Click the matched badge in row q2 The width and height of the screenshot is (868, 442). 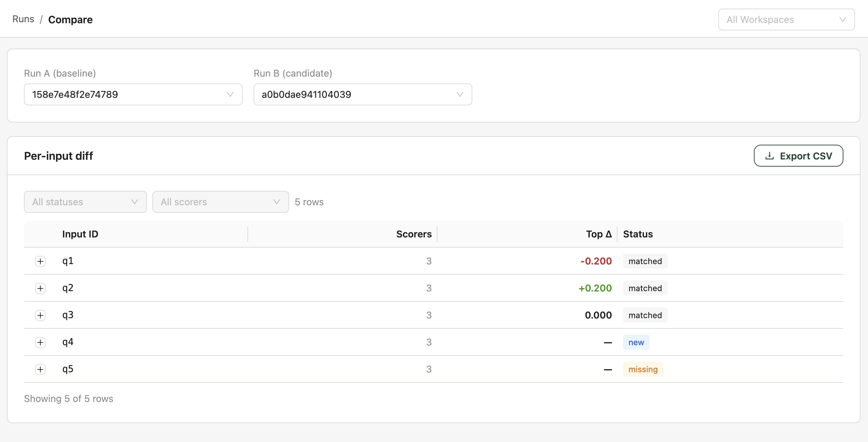tap(645, 288)
